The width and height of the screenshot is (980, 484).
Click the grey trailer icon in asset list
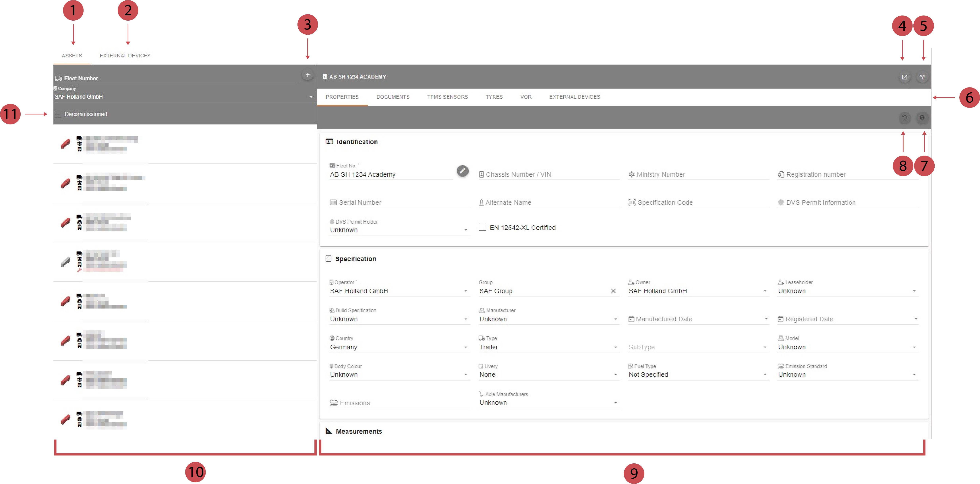click(65, 261)
